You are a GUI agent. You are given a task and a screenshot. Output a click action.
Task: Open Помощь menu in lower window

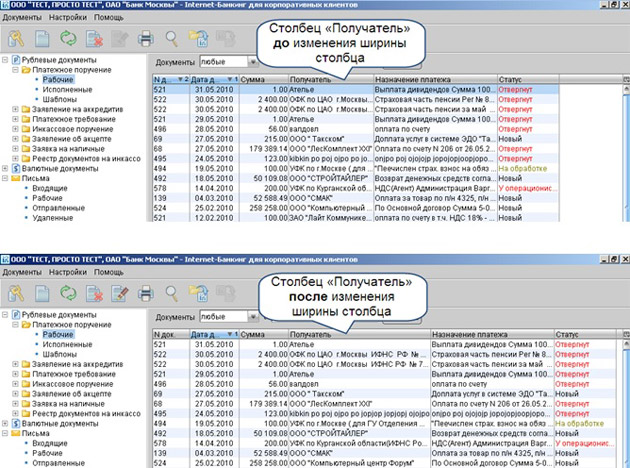pos(109,272)
